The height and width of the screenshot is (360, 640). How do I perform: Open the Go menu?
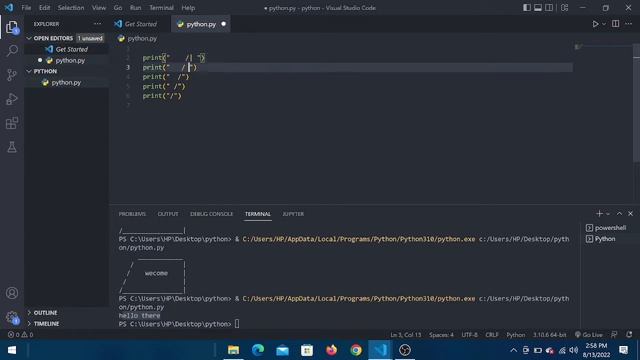pos(118,8)
